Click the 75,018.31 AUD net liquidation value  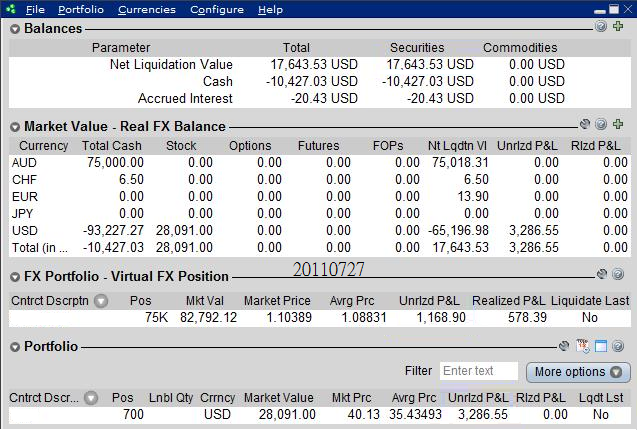click(460, 163)
